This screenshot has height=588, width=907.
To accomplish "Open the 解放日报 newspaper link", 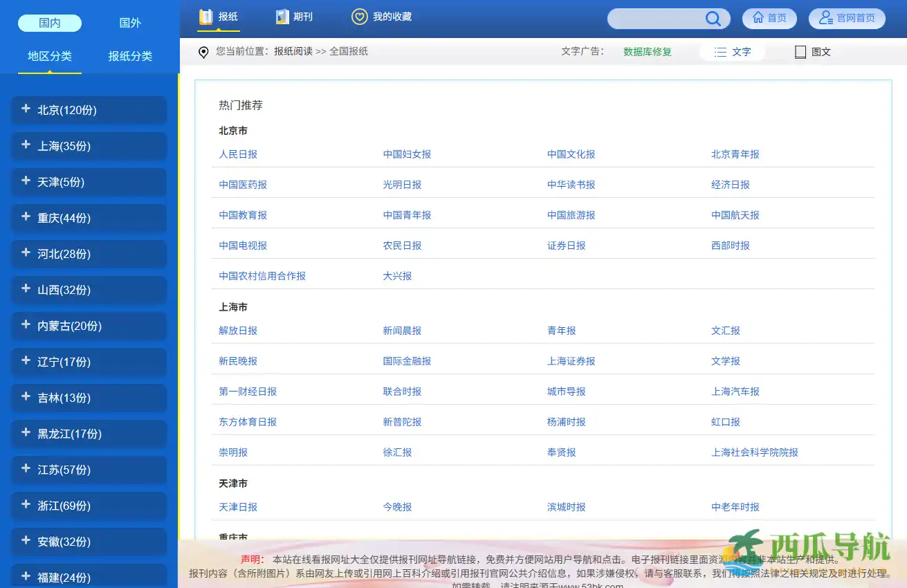I will pyautogui.click(x=238, y=331).
